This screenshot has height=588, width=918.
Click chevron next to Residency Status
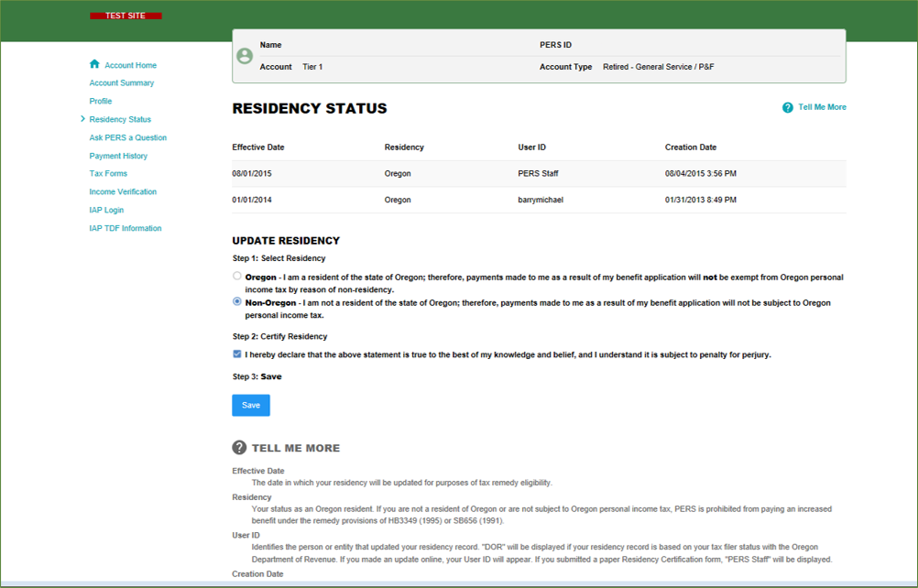click(x=82, y=119)
